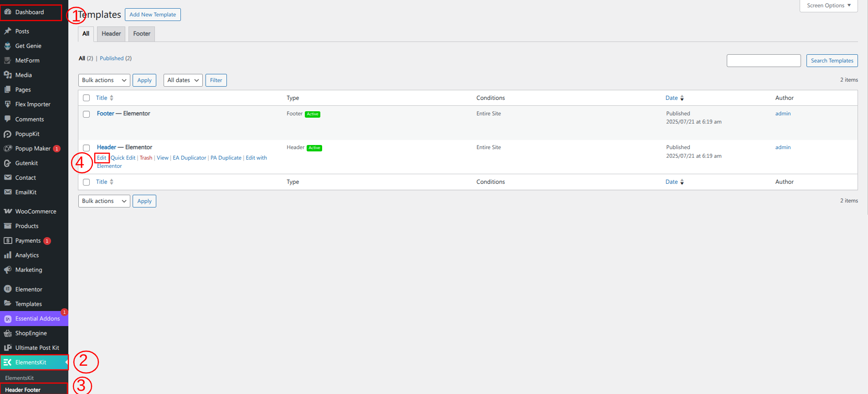The width and height of the screenshot is (868, 394).
Task: Click admin author in Header row
Action: 783,147
